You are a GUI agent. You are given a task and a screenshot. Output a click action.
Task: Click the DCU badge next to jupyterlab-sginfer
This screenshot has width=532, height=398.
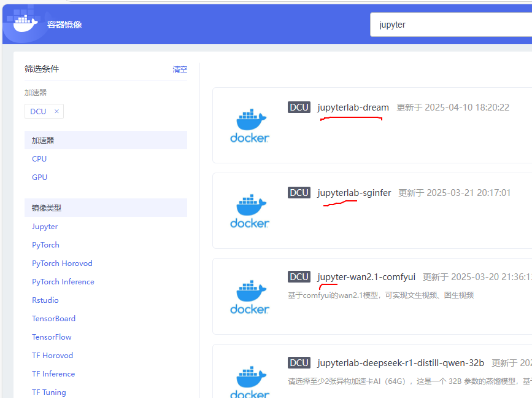pos(299,192)
